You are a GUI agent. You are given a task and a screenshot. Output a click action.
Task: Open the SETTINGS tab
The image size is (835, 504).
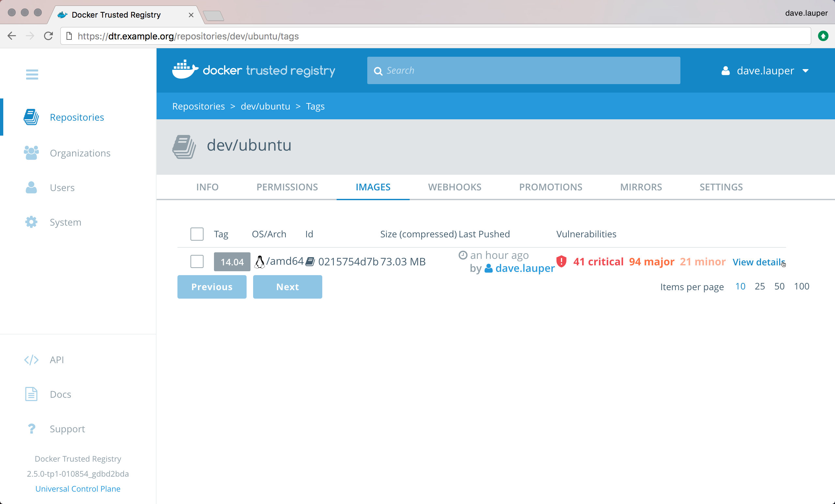pos(721,187)
